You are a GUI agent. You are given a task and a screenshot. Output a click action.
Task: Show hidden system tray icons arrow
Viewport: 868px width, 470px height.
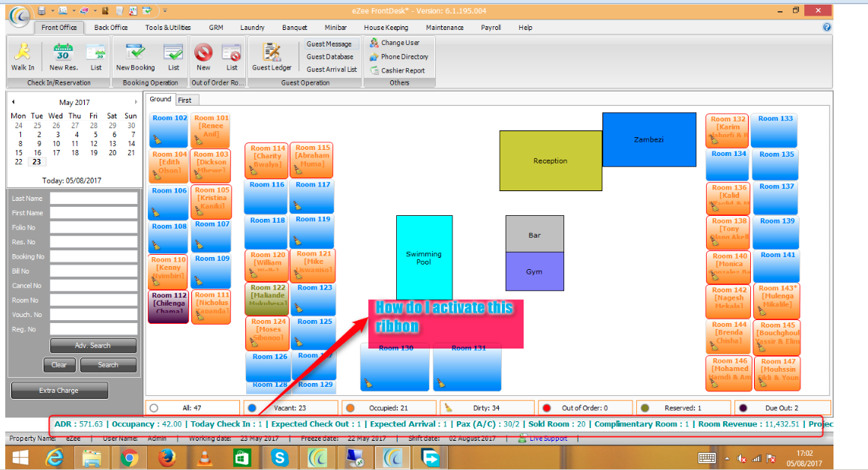727,458
